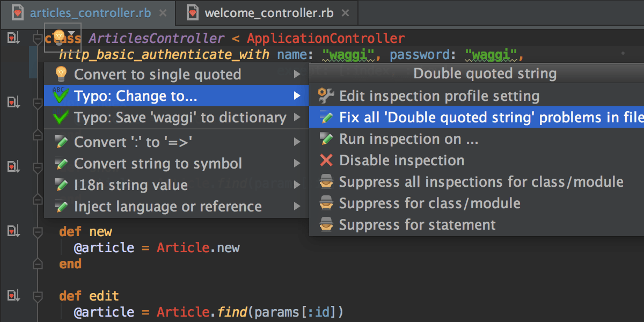This screenshot has width=644, height=322.
Task: Switch to the welcome_controller.rb tab
Action: [268, 13]
